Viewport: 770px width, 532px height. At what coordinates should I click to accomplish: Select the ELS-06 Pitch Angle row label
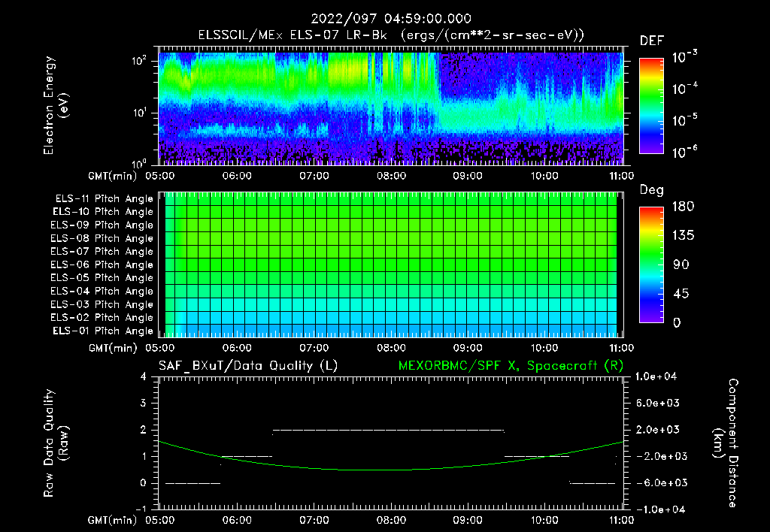102,264
